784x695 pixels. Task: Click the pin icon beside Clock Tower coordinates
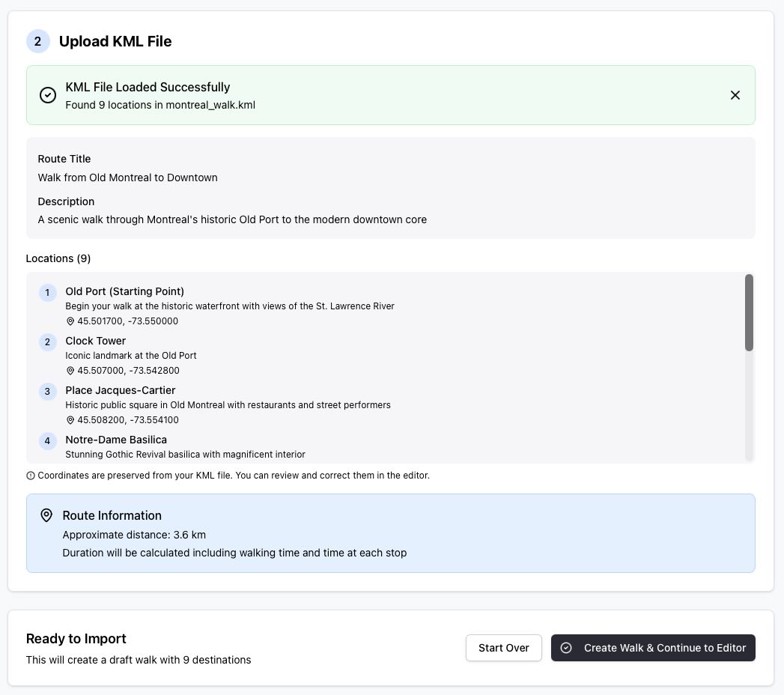click(x=70, y=371)
